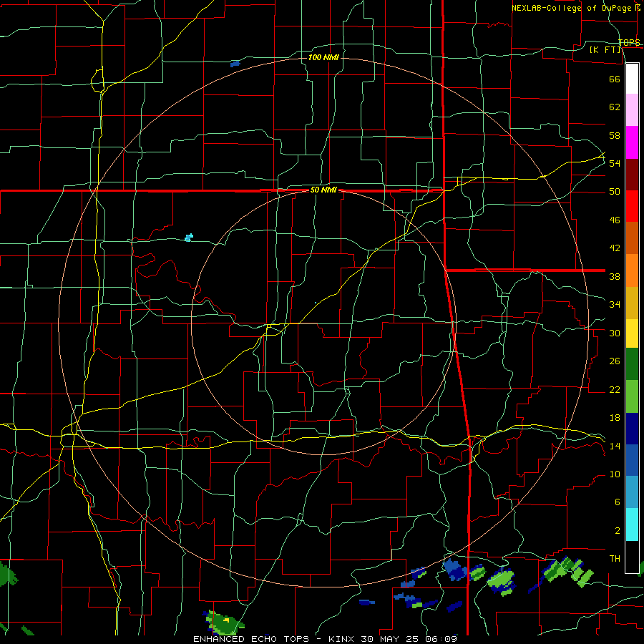Select the 100 NMI range ring label
Screen dimensions: 644x644
323,57
